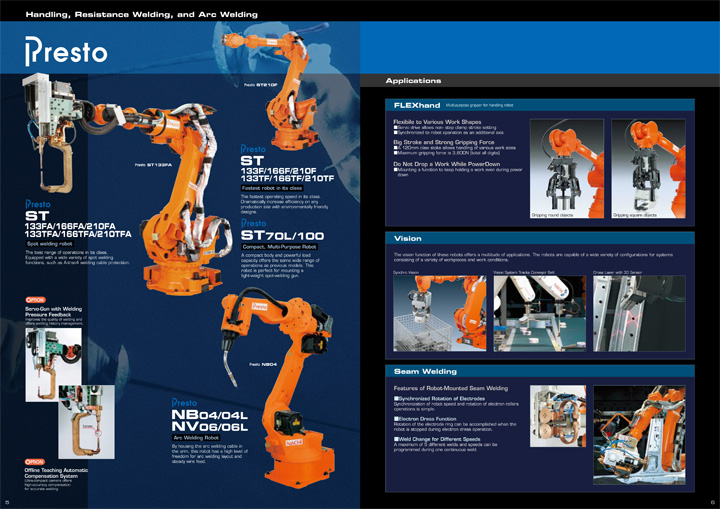Click 'Big Stroke and Strong Gripping Force' heading

point(444,142)
